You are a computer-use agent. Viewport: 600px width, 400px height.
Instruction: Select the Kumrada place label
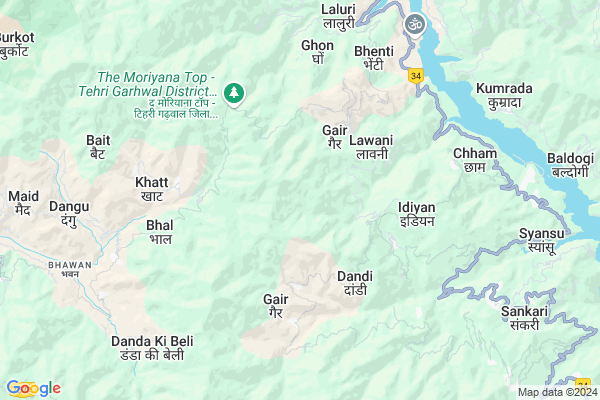coord(504,96)
